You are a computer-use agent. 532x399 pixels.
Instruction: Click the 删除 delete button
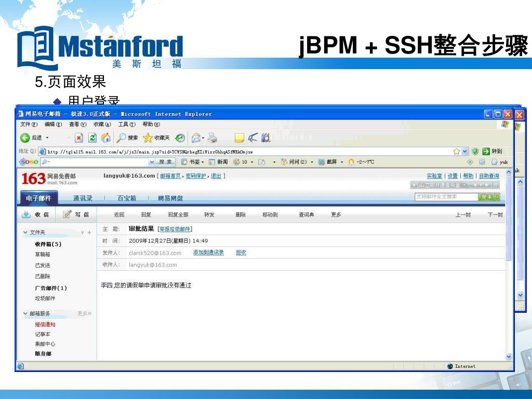click(x=241, y=215)
